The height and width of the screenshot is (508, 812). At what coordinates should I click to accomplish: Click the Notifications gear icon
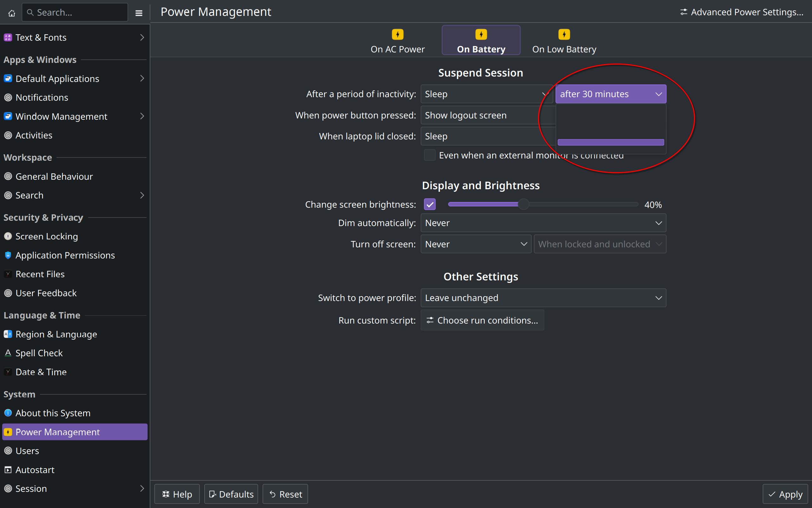8,97
